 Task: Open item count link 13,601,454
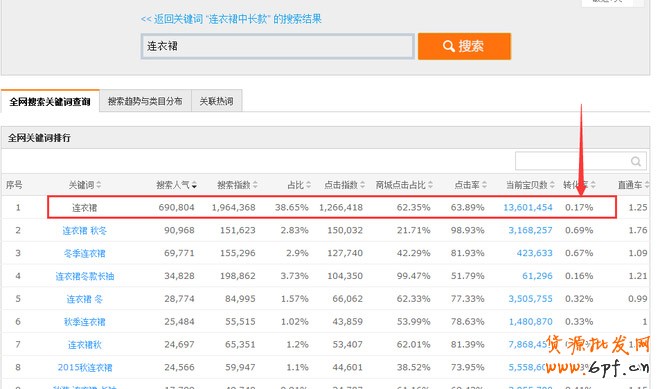coord(528,208)
